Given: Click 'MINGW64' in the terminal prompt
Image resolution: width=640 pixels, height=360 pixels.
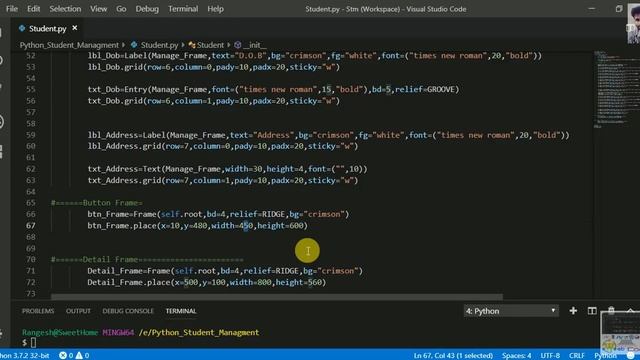Looking at the screenshot, I should click(118, 332).
